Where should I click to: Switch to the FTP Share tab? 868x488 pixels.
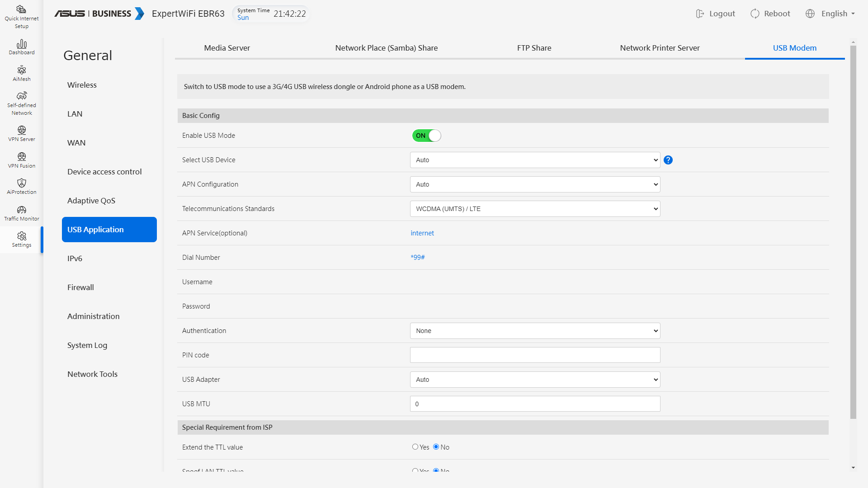pyautogui.click(x=534, y=48)
